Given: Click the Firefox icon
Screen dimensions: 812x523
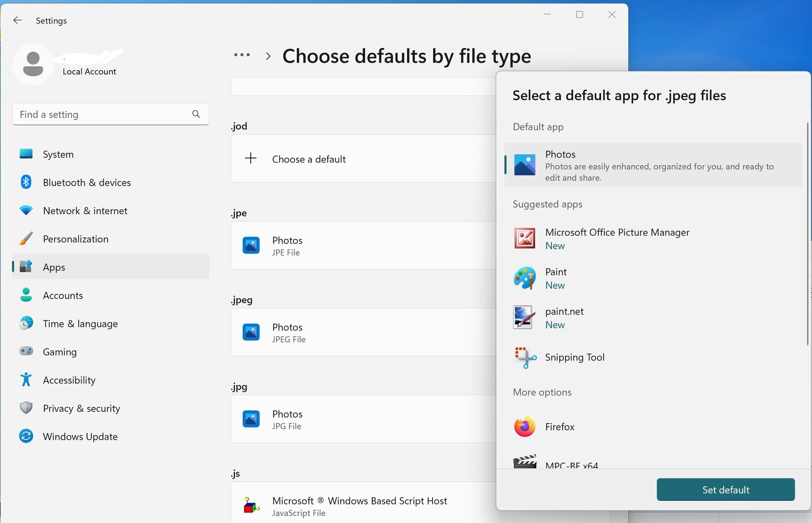Looking at the screenshot, I should [x=525, y=426].
